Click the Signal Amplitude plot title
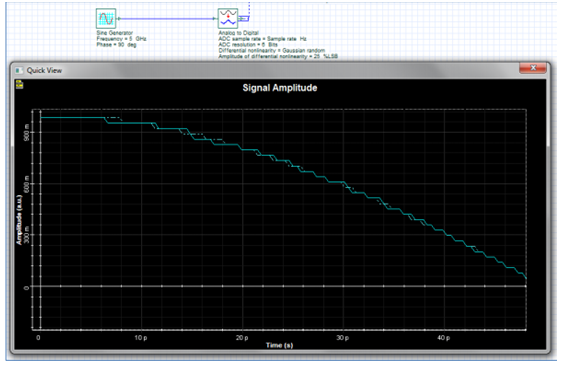Screen dimensions: 562x365 point(280,88)
